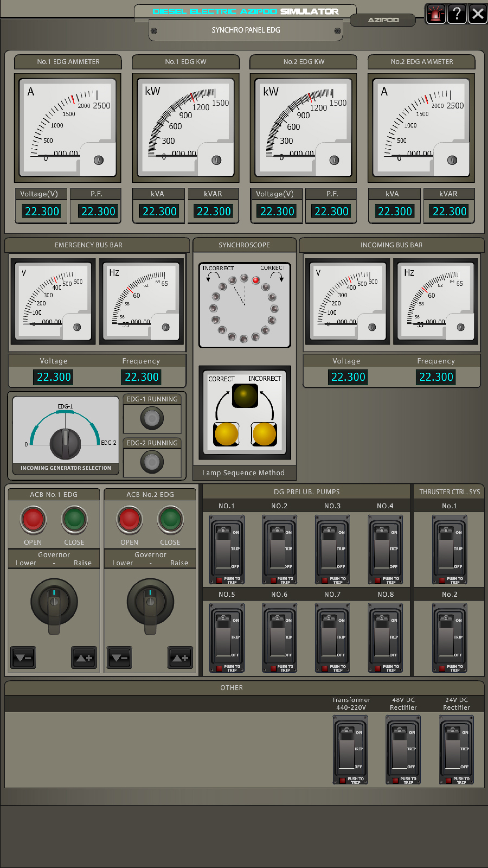Viewport: 488px width, 868px height.
Task: Raise the No.2 EDG governor with plus arrow
Action: click(180, 657)
